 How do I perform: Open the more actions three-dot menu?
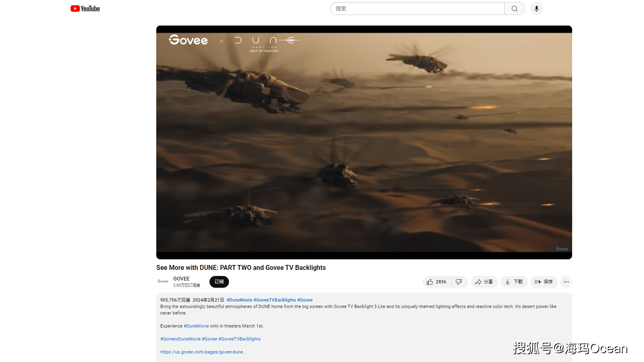(566, 282)
